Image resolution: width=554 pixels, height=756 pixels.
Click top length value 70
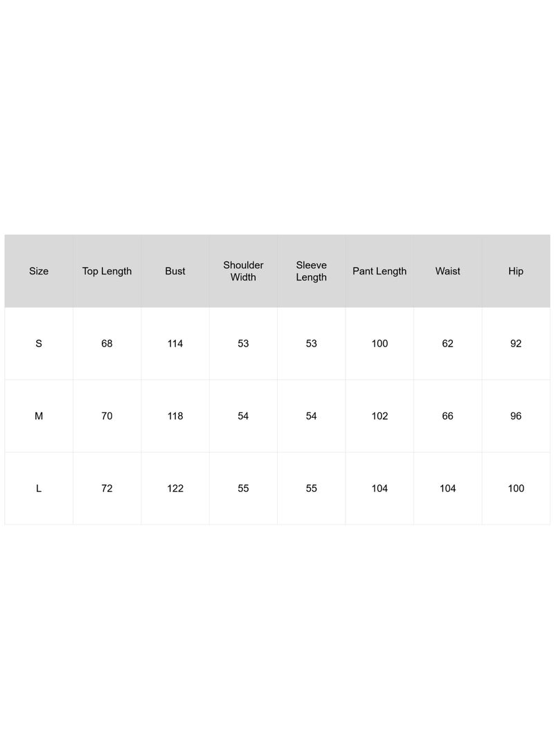coord(107,416)
